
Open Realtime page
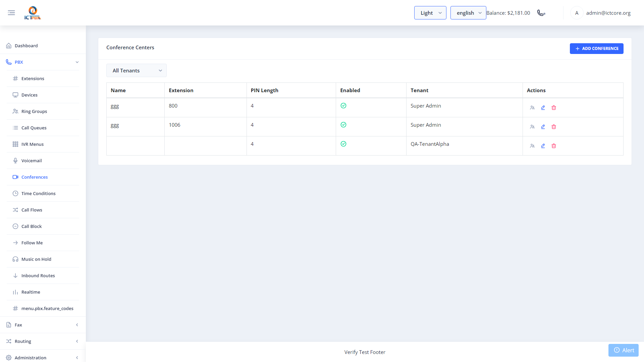click(x=43, y=292)
